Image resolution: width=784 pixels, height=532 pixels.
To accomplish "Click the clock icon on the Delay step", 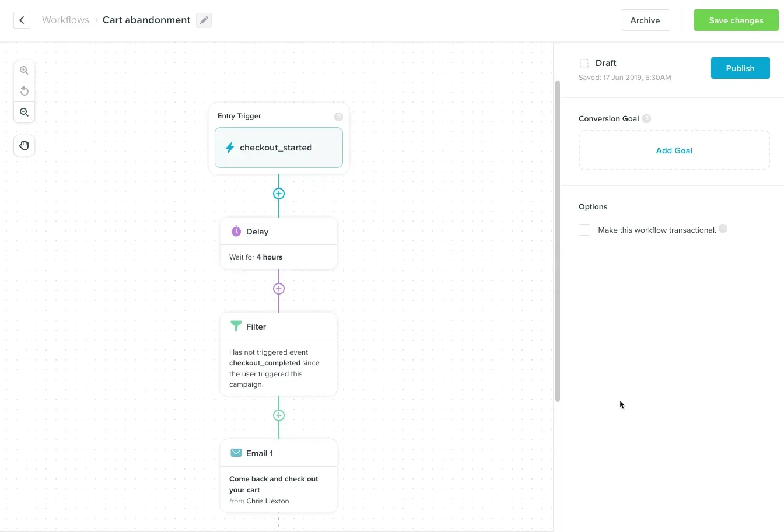I will click(x=236, y=231).
